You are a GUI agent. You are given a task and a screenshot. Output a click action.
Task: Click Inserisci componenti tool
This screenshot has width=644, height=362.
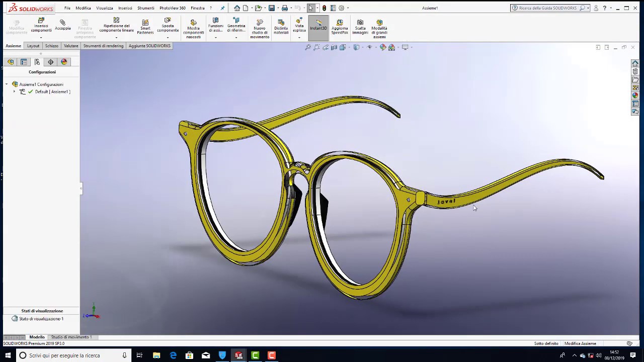pyautogui.click(x=41, y=25)
